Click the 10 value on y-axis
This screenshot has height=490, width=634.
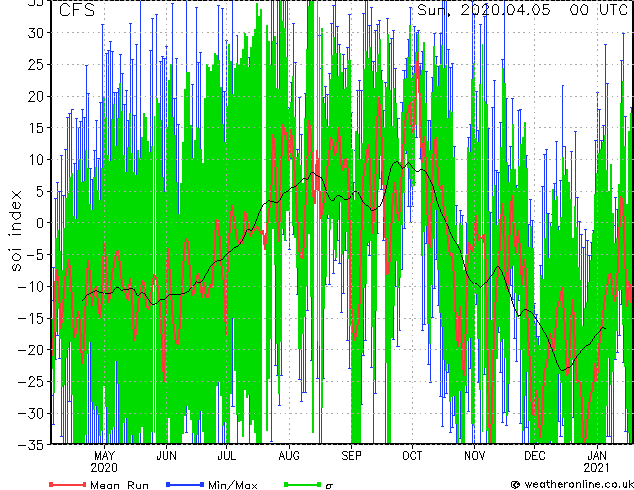36,160
